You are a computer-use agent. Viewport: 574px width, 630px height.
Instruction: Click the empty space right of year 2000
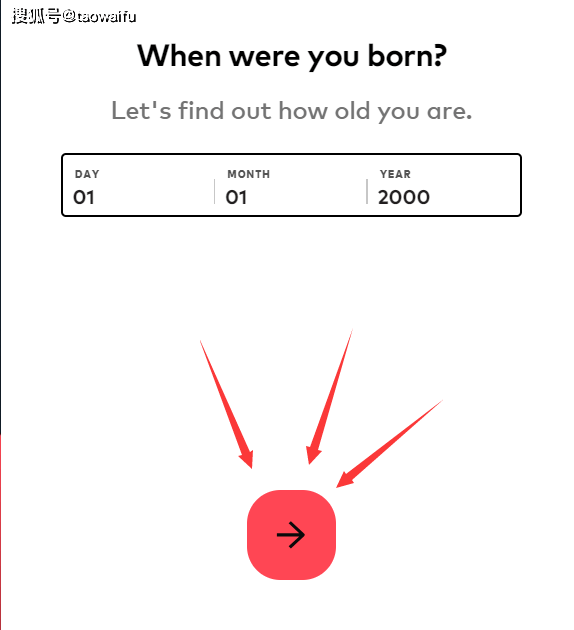pyautogui.click(x=474, y=197)
